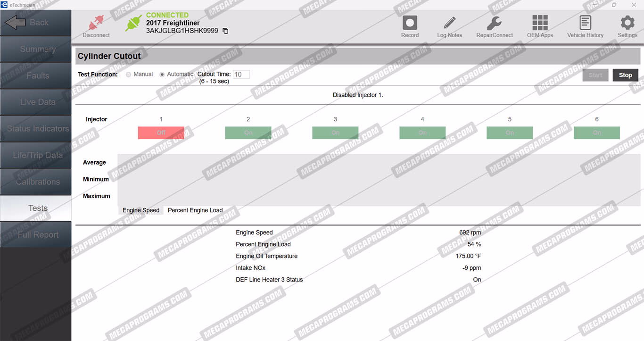The height and width of the screenshot is (341, 644).
Task: Click the Engine Oil Temperature 175.00 °F value
Action: click(468, 256)
